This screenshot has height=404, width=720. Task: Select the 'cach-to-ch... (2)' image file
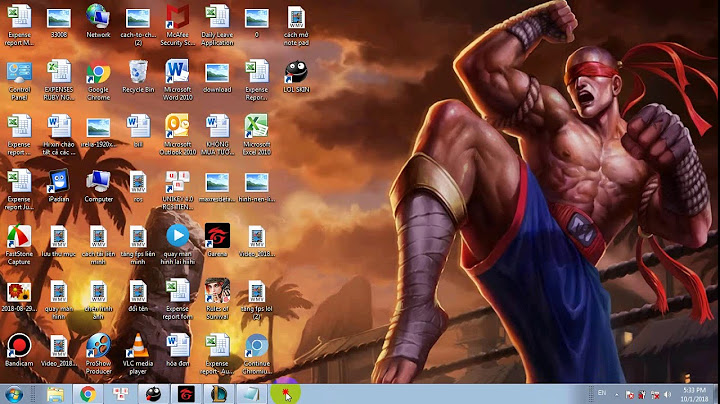click(138, 25)
